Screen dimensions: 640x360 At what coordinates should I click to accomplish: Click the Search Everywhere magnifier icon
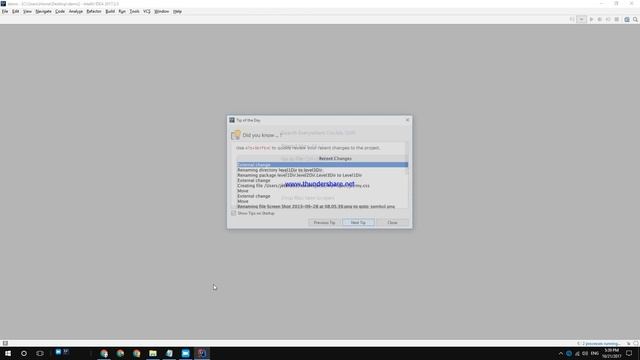coord(635,19)
